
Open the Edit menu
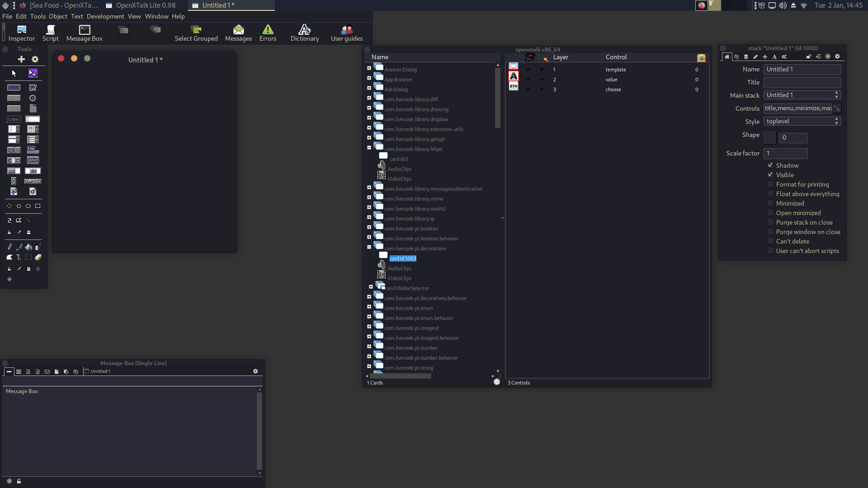[x=21, y=16]
